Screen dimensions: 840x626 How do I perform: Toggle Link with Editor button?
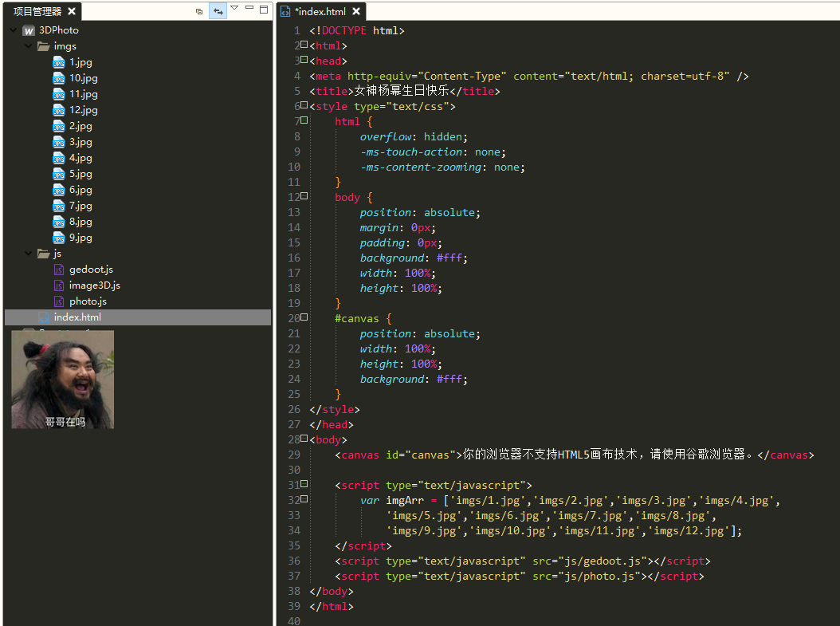(x=218, y=10)
